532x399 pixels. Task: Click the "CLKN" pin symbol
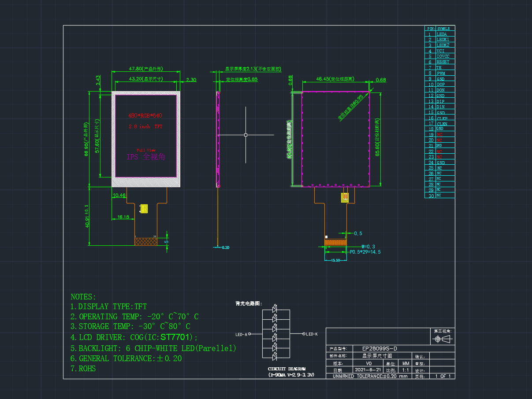pos(442,124)
